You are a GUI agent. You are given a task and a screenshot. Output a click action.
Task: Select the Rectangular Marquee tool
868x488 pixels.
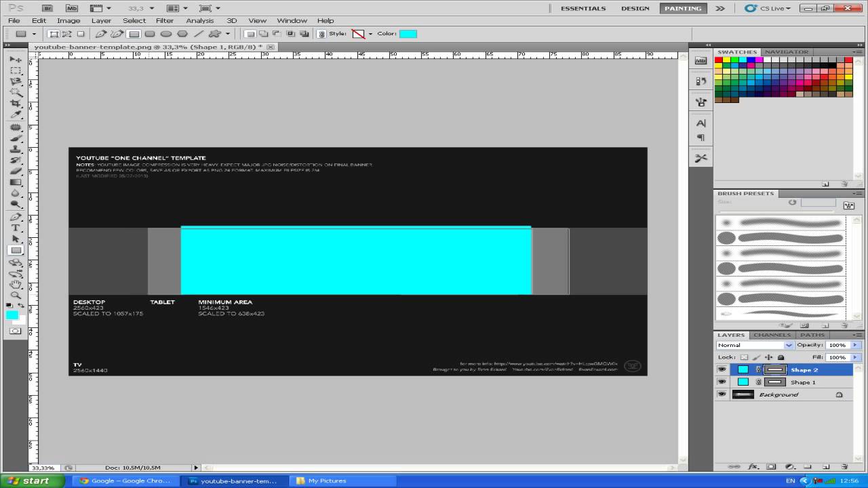(x=15, y=70)
